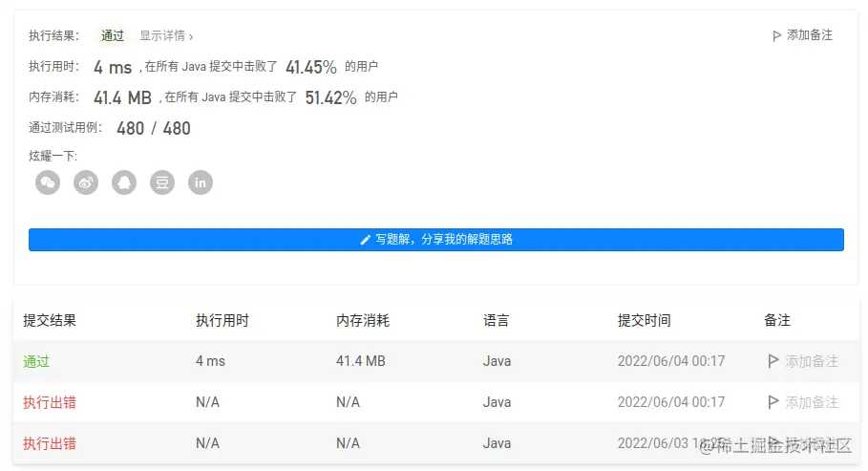Expand 显示详情 details chevron
Image resolution: width=868 pixels, height=471 pixels.
[x=191, y=37]
